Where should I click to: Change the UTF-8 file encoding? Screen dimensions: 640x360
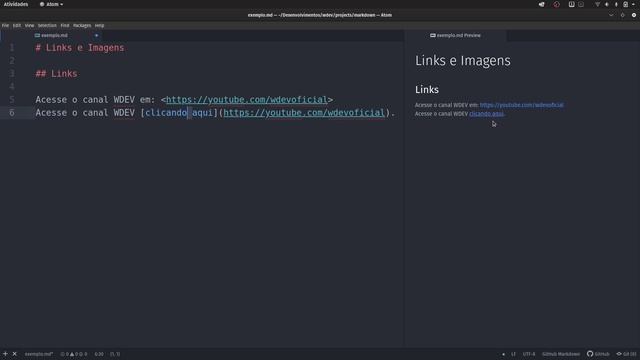click(529, 354)
